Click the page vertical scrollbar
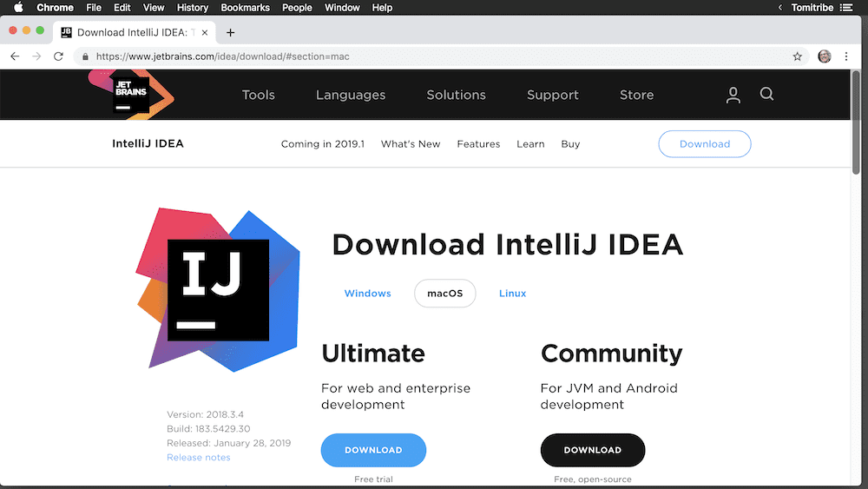The width and height of the screenshot is (868, 489). tap(856, 122)
